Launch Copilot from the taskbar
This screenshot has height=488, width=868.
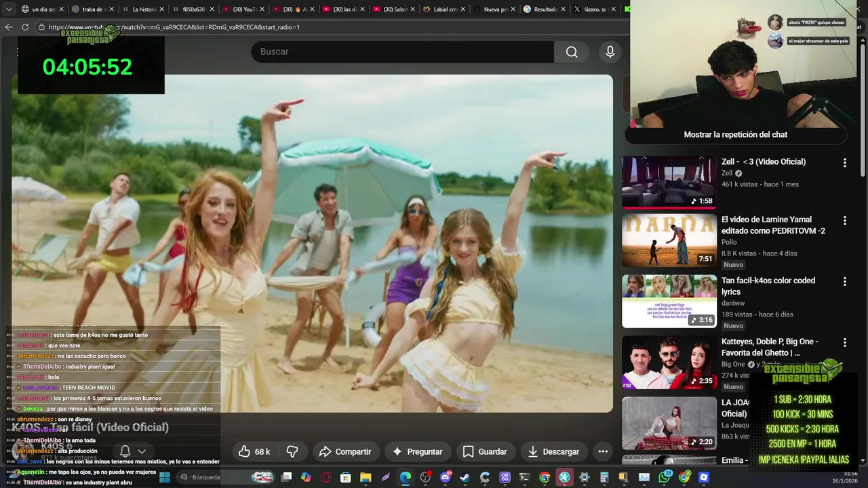tap(306, 477)
